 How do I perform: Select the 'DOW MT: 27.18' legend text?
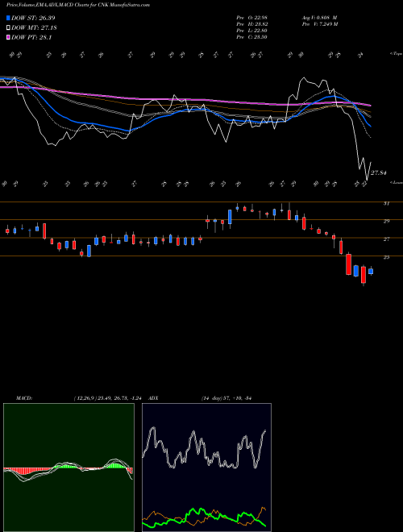[34, 28]
